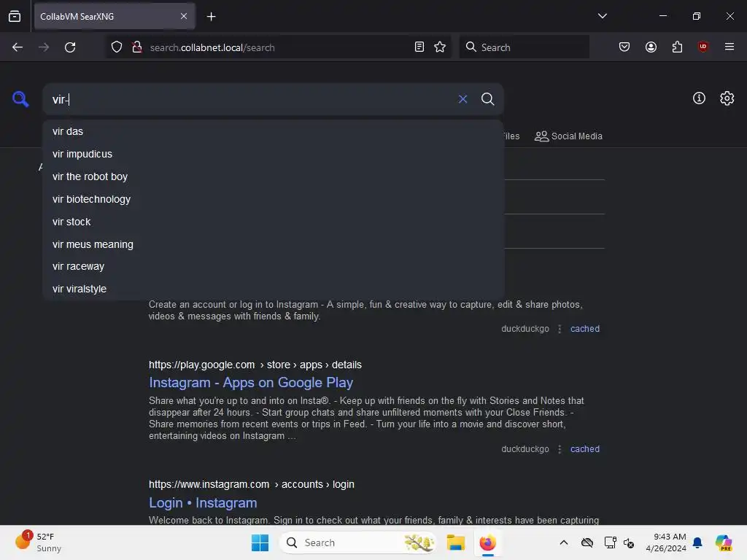Viewport: 747px width, 560px height.
Task: Open the SearXNG about info icon
Action: [699, 98]
